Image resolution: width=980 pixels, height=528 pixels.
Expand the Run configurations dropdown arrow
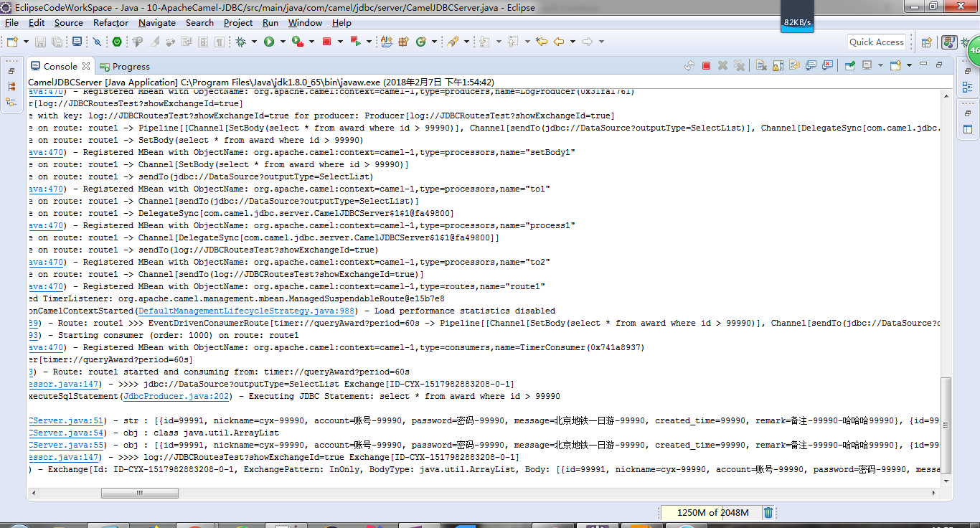coord(282,42)
